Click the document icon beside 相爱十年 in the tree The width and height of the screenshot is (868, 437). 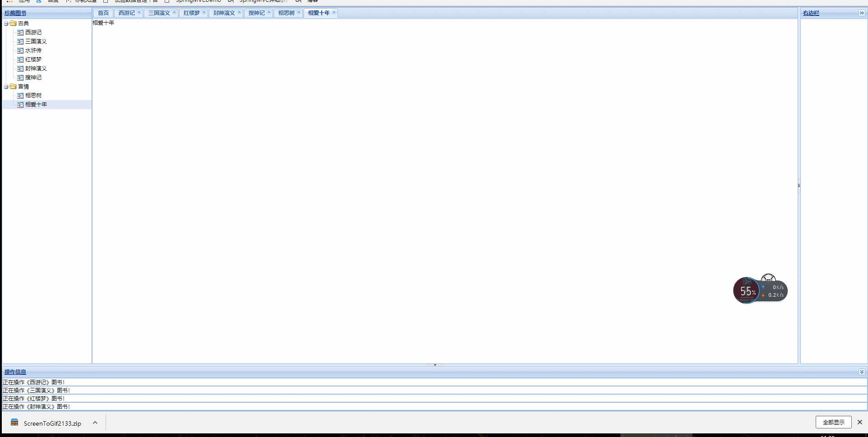pos(20,105)
